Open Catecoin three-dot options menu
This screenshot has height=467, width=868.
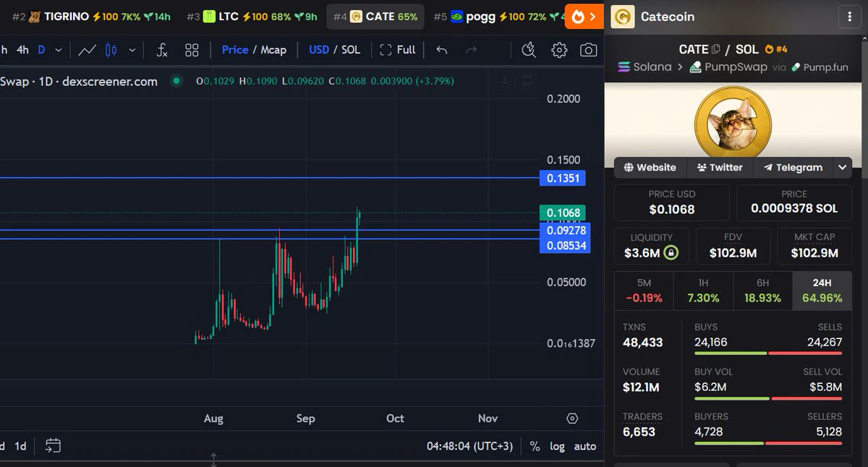(848, 17)
